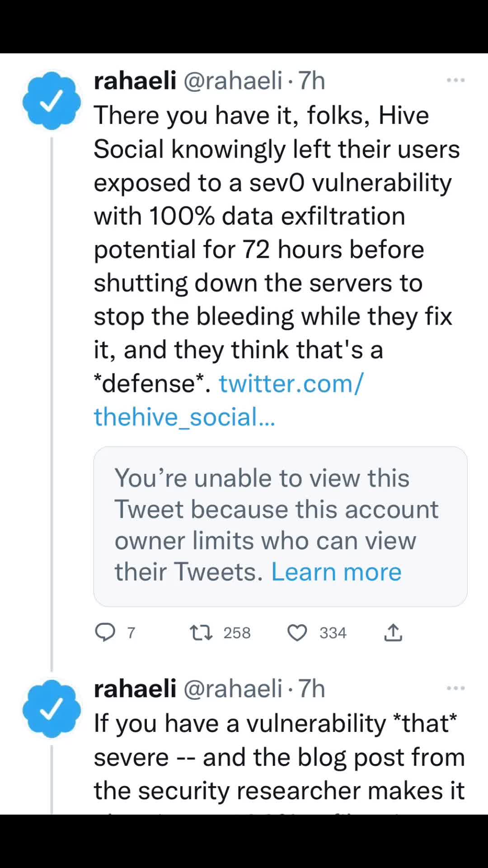Image resolution: width=488 pixels, height=868 pixels.
Task: Like the Hive Social vulnerability tweet
Action: pyautogui.click(x=297, y=632)
